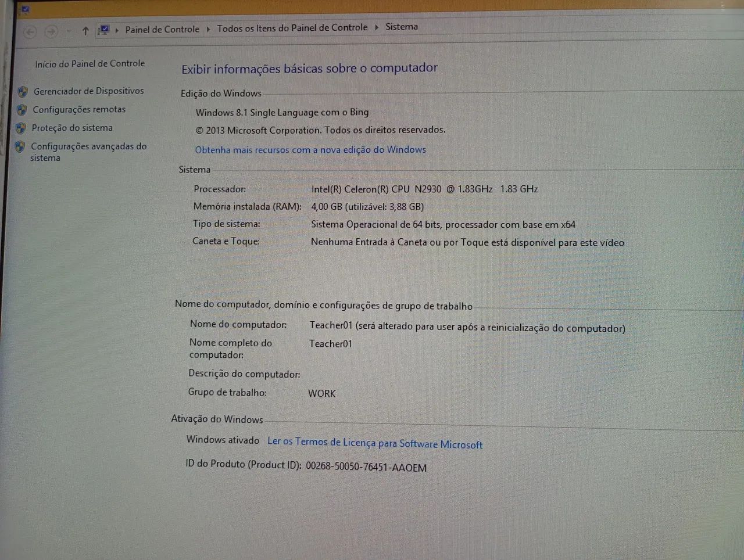
Task: Select the Teacherø1 será alterado computer name
Action: pos(467,326)
